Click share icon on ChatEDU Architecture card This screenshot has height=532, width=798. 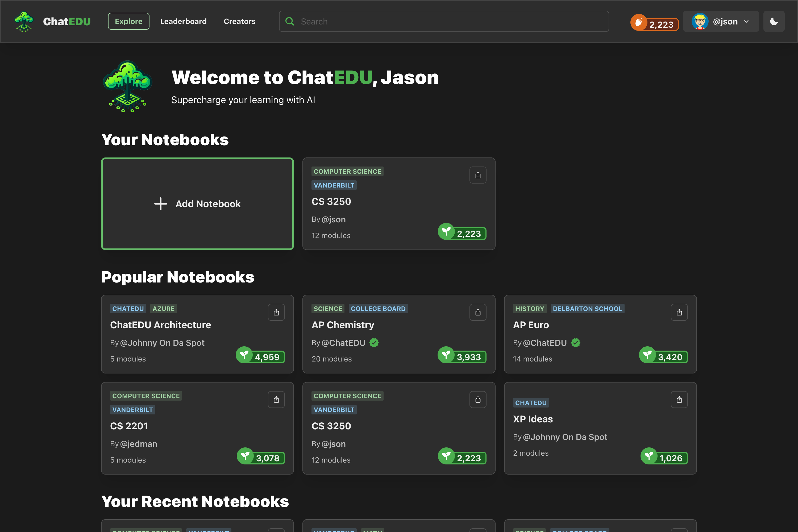coord(276,312)
